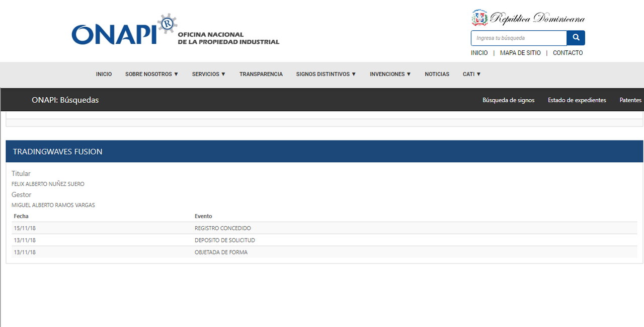Open the CONTACTO link
The image size is (644, 327).
[568, 53]
